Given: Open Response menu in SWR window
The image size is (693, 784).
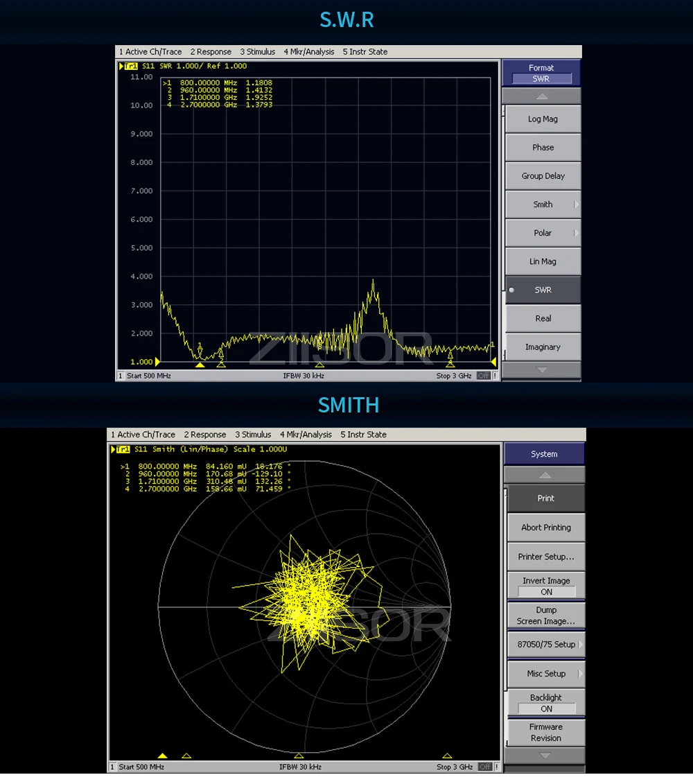Looking at the screenshot, I should point(211,51).
